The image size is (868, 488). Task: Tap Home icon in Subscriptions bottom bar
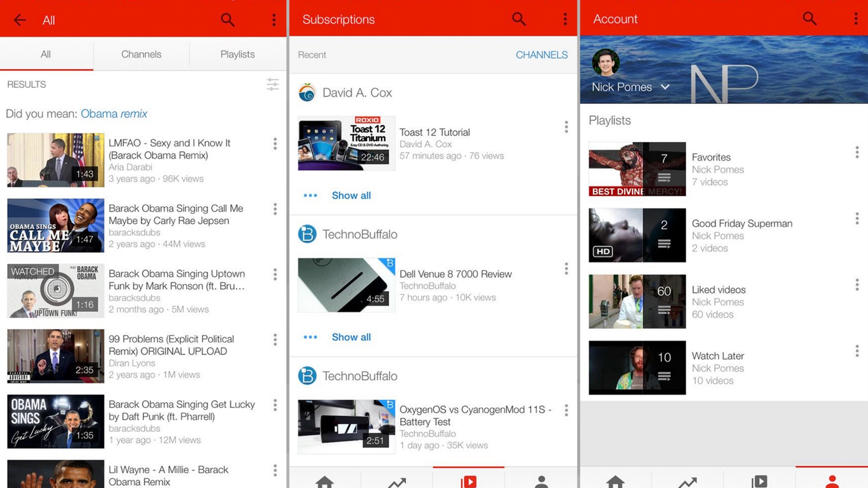[x=325, y=482]
